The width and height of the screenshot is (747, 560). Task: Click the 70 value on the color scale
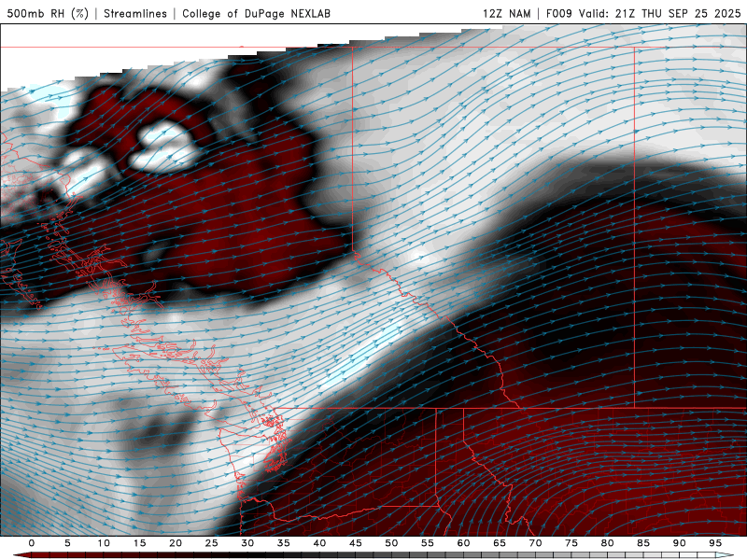pyautogui.click(x=535, y=543)
